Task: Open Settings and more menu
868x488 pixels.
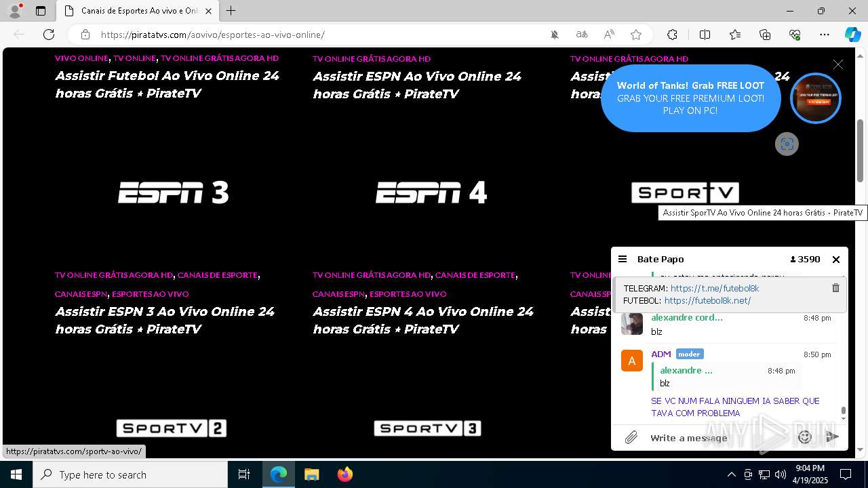Action: tap(825, 35)
